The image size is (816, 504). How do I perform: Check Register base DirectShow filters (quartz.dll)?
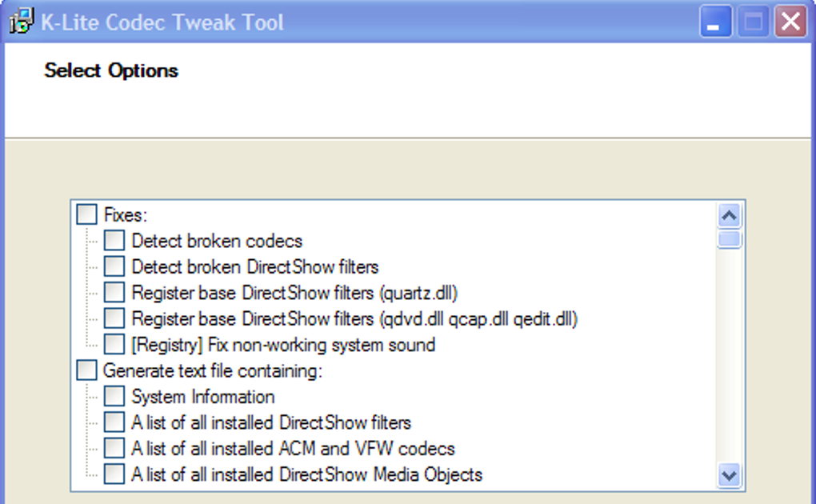pyautogui.click(x=114, y=292)
